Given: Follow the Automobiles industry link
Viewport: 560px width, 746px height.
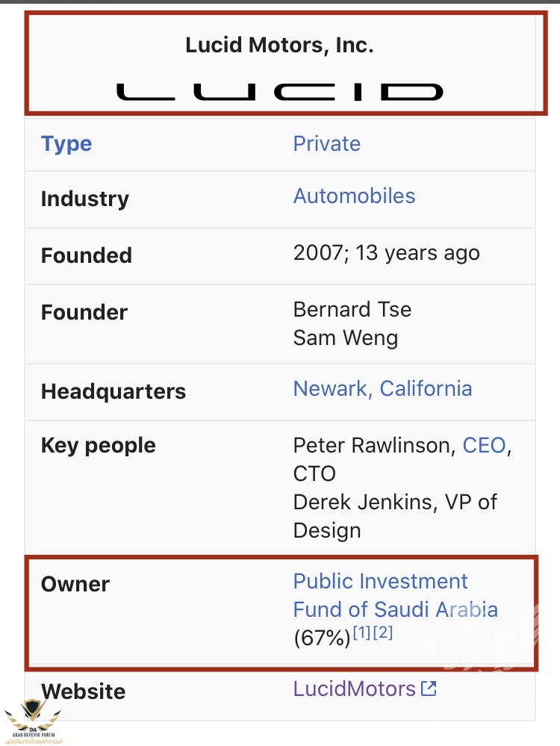Looking at the screenshot, I should [354, 196].
